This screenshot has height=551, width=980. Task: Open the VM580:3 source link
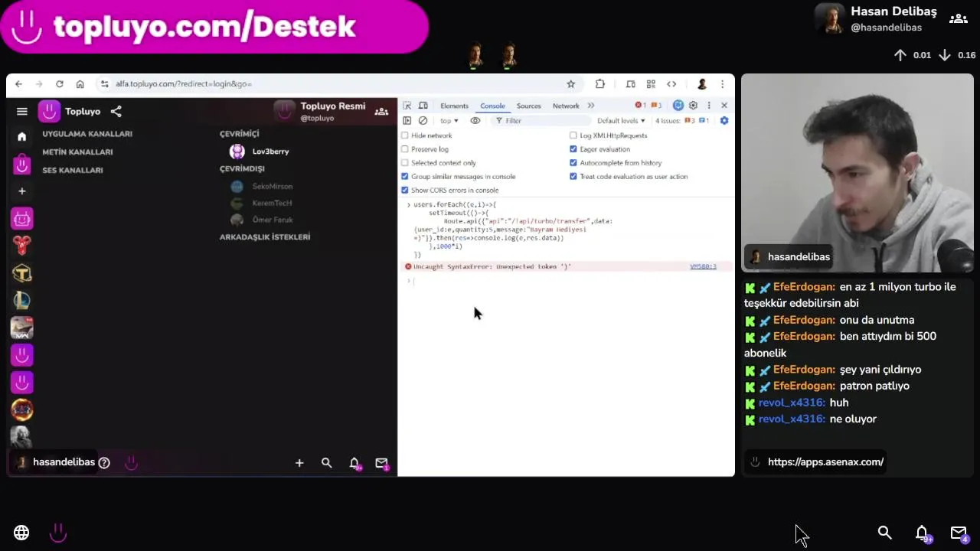[x=703, y=266]
